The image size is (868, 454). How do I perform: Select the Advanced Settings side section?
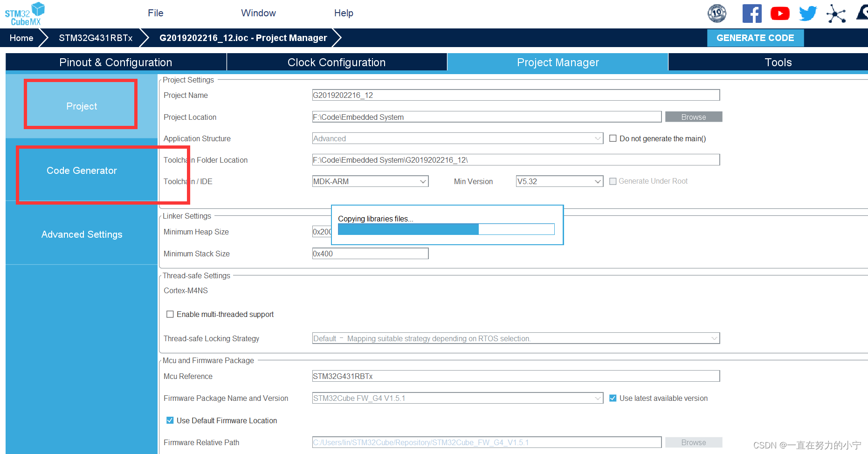[x=82, y=234]
